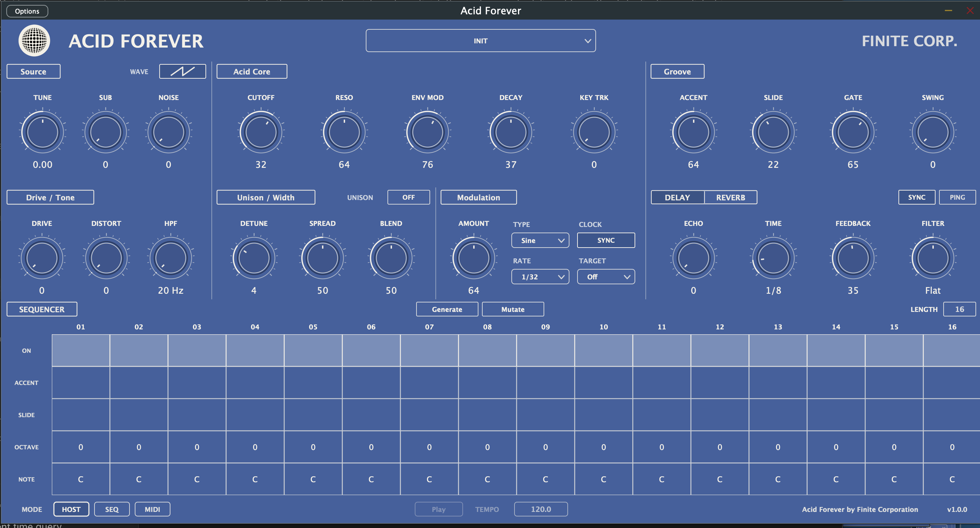Select HOST mode

pyautogui.click(x=71, y=509)
